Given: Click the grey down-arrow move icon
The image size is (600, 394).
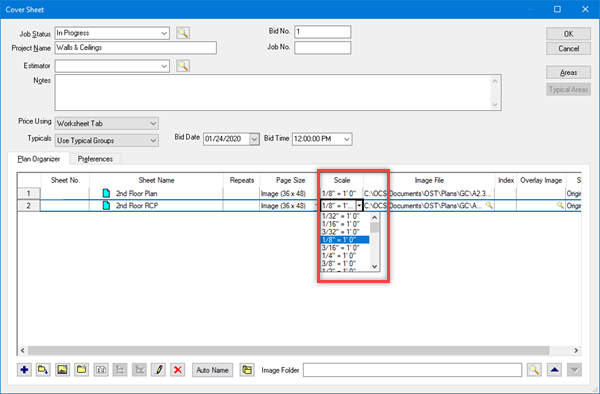Looking at the screenshot, I should [574, 370].
